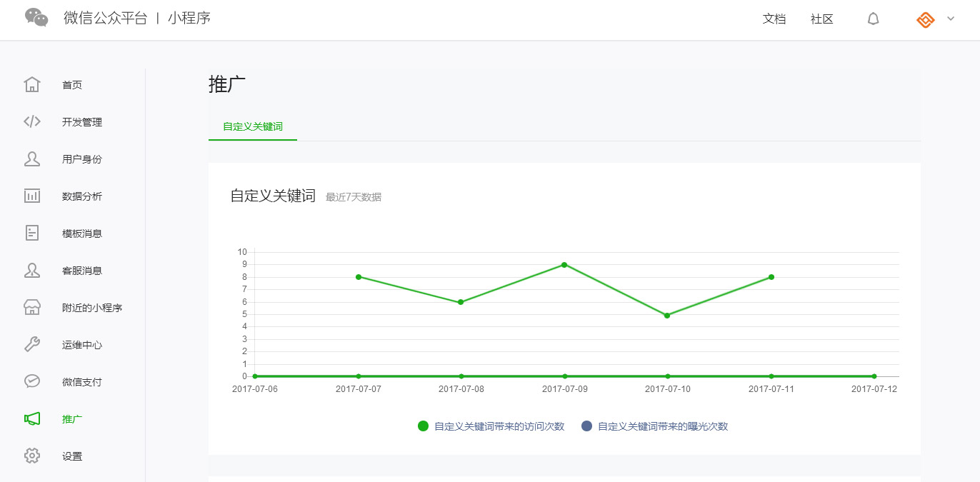Open the 文档 link
The width and height of the screenshot is (980, 482).
click(774, 19)
